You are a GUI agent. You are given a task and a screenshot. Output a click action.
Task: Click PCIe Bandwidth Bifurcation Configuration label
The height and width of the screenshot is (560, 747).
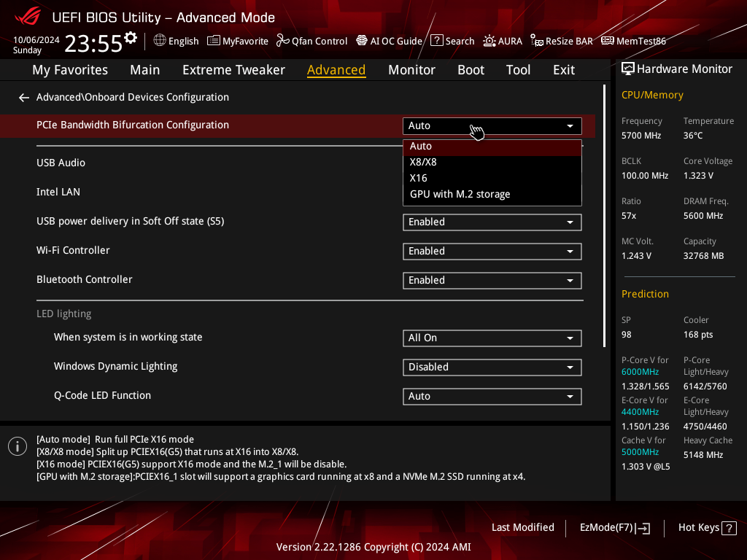click(x=133, y=125)
